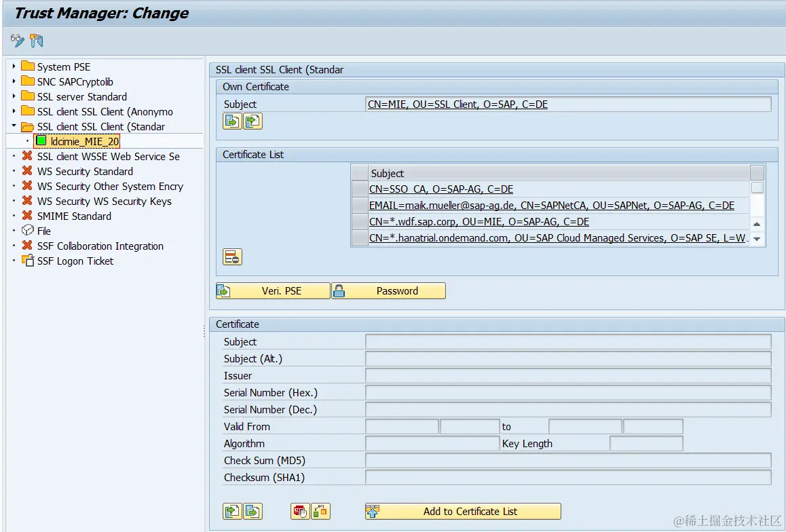
Task: Click the Key Length field
Action: point(646,443)
